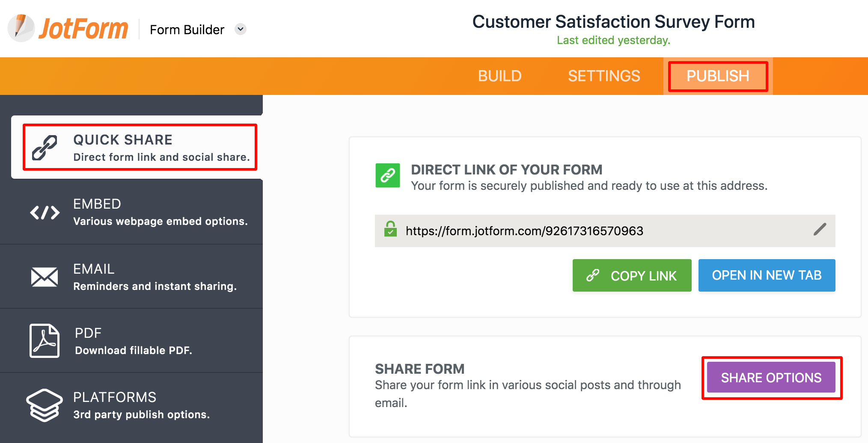This screenshot has width=868, height=443.
Task: Click the green direct link icon
Action: pyautogui.click(x=388, y=175)
